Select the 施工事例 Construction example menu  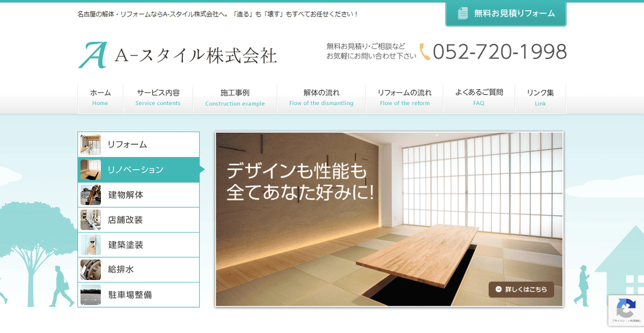click(x=235, y=98)
